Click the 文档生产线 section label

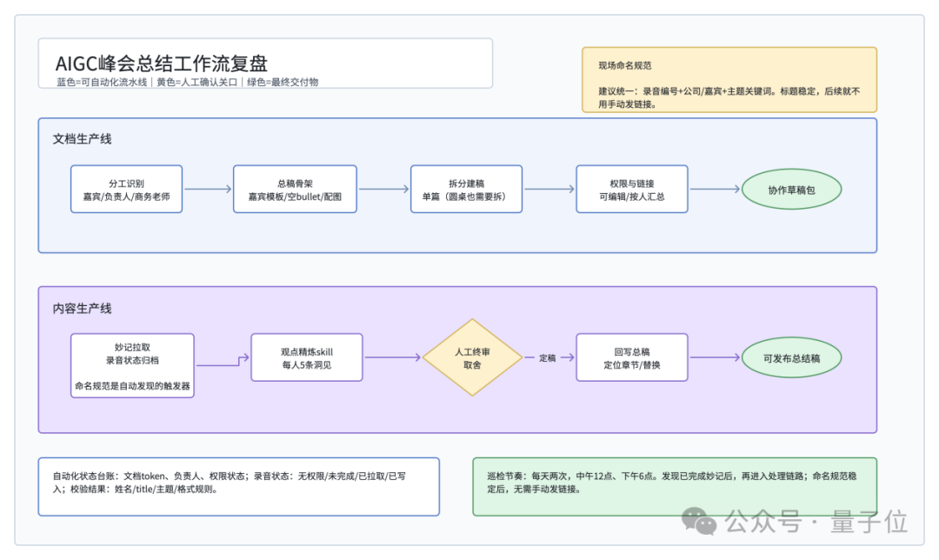[x=82, y=139]
